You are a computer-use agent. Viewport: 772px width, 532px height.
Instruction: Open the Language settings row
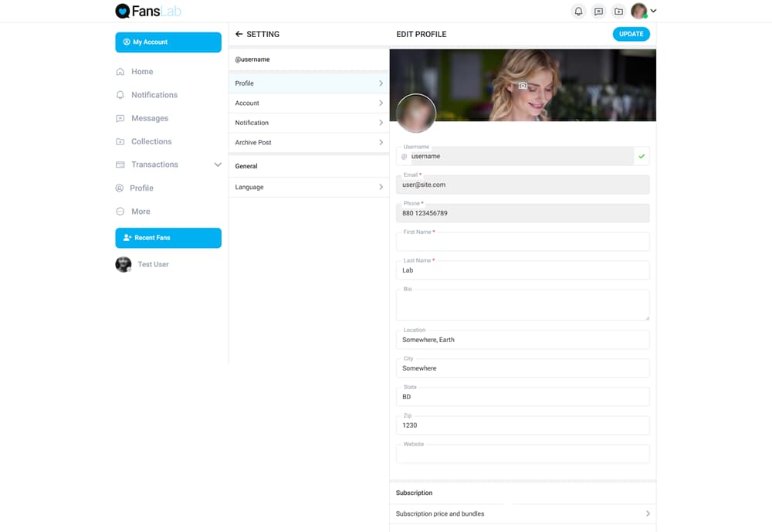click(x=309, y=187)
